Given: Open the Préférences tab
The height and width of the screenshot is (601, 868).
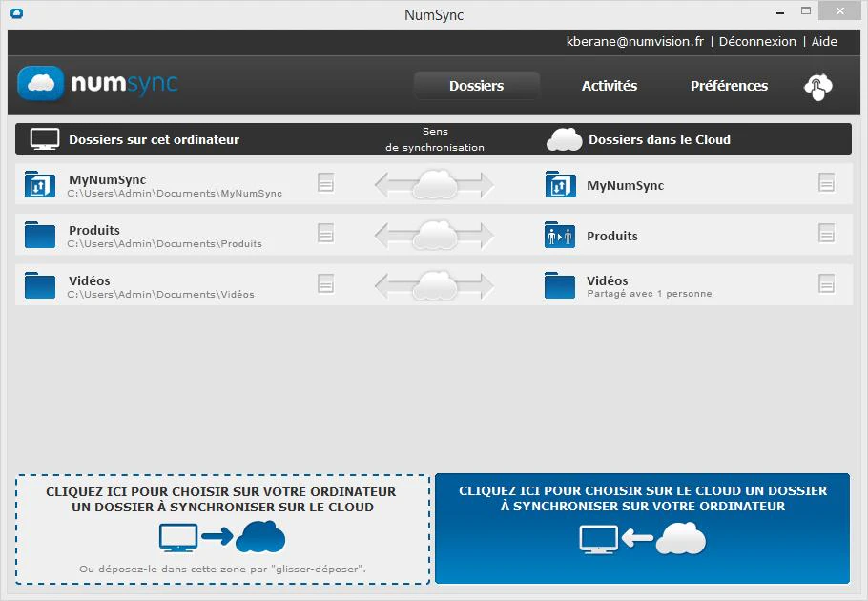Looking at the screenshot, I should [x=729, y=86].
